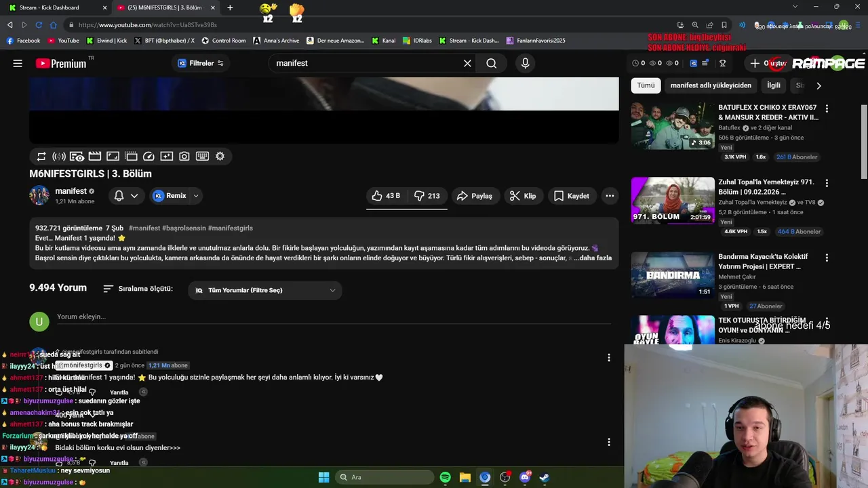Click the clapperboard icon in player toolbar
The image size is (868, 488).
click(95, 156)
